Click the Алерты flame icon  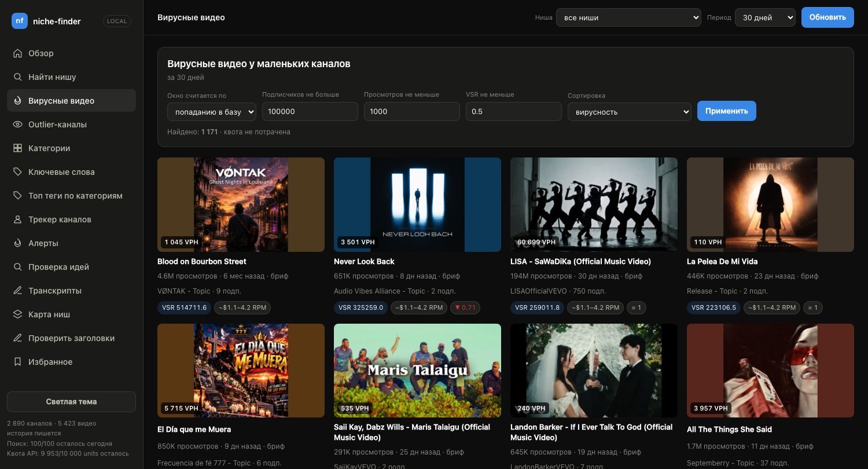[17, 243]
